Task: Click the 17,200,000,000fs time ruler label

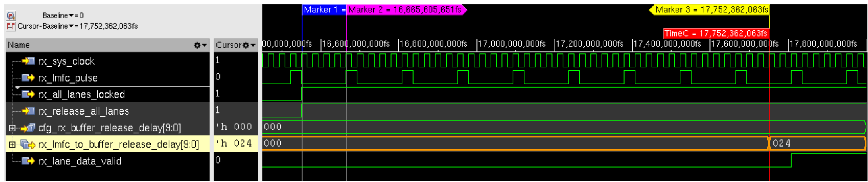Action: coord(590,44)
